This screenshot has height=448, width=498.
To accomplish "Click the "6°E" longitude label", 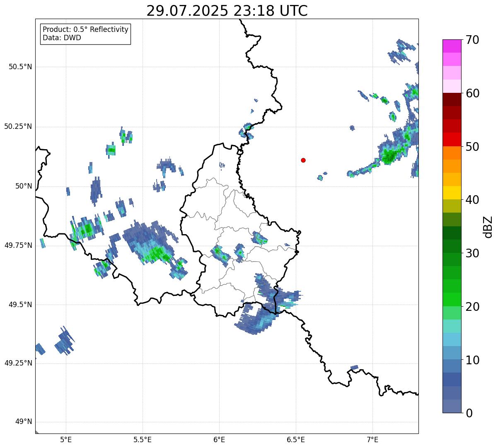I will coord(219,440).
